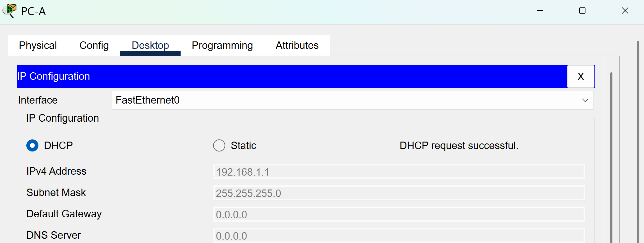Click the blue IP Configuration title bar
Screen dimensions: 644x243
(292, 76)
